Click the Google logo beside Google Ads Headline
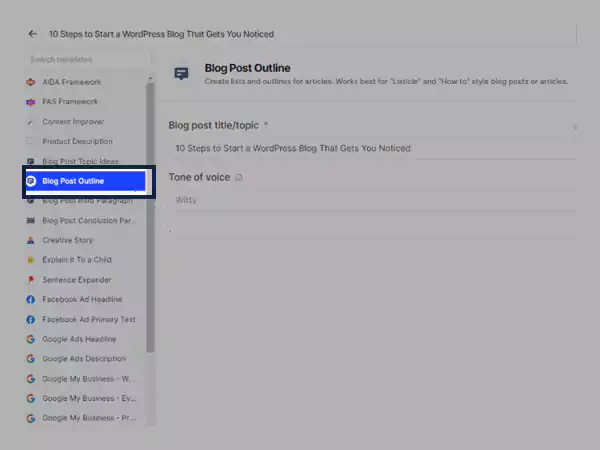Image resolution: width=600 pixels, height=450 pixels. point(31,339)
